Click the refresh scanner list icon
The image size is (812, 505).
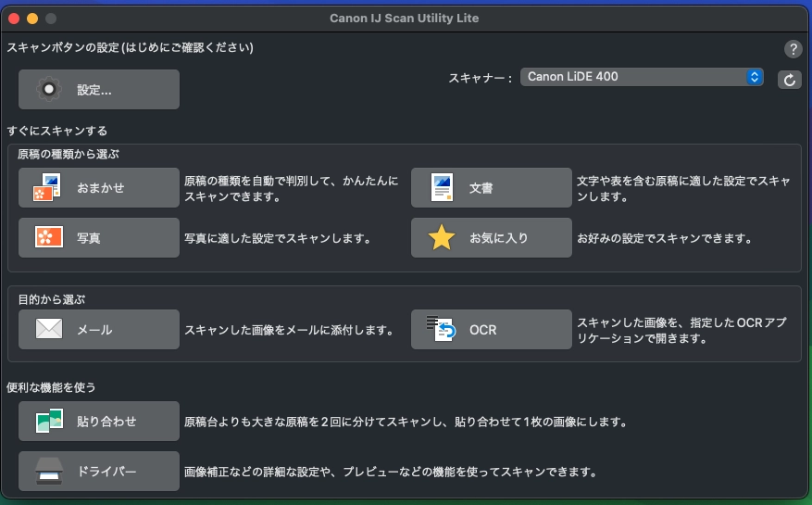(789, 80)
